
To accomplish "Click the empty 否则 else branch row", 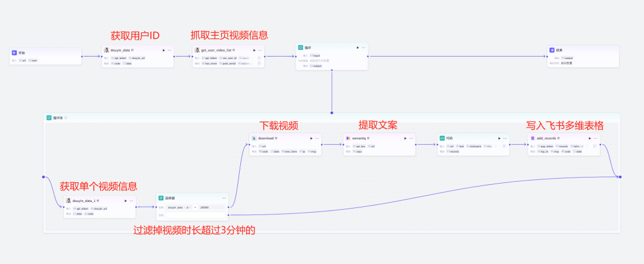I will tap(196, 215).
